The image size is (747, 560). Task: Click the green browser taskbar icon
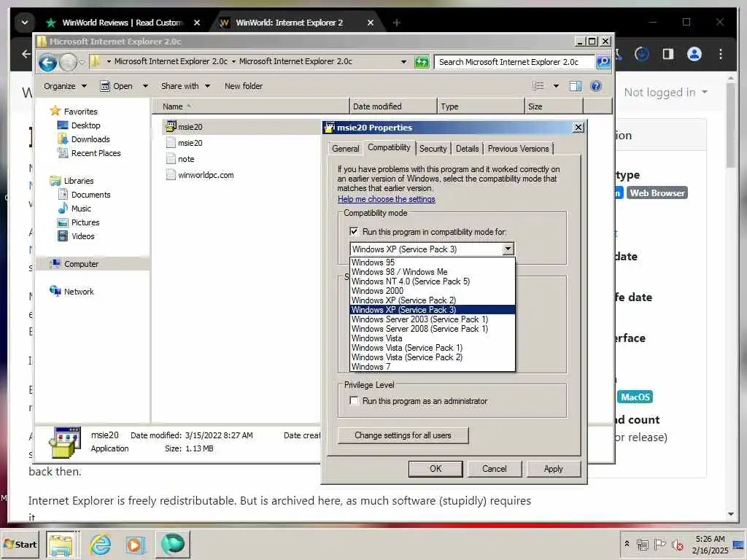click(x=172, y=544)
